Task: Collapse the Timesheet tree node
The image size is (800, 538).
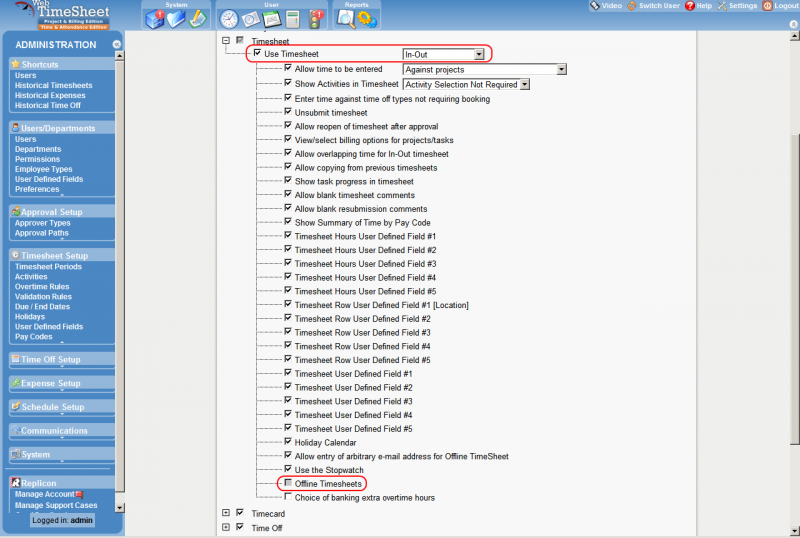Action: [226, 40]
